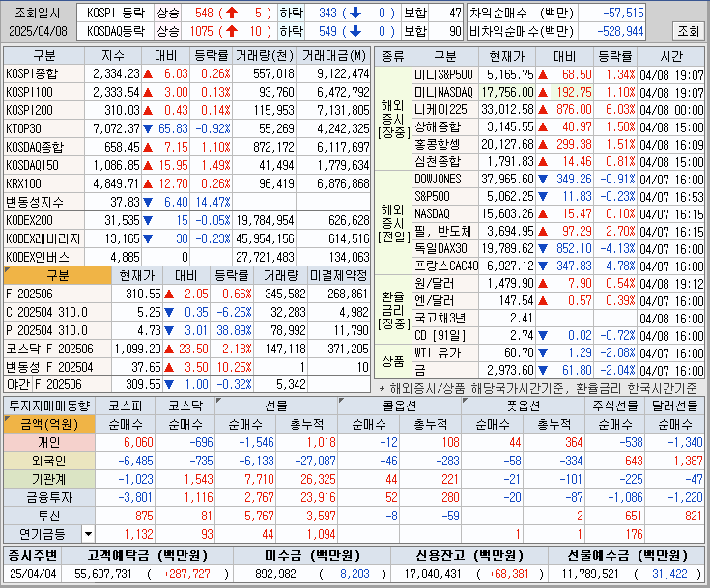This screenshot has width=710, height=588.
Task: Click the 선물예수금 value 11,789,521
Action: [x=590, y=574]
